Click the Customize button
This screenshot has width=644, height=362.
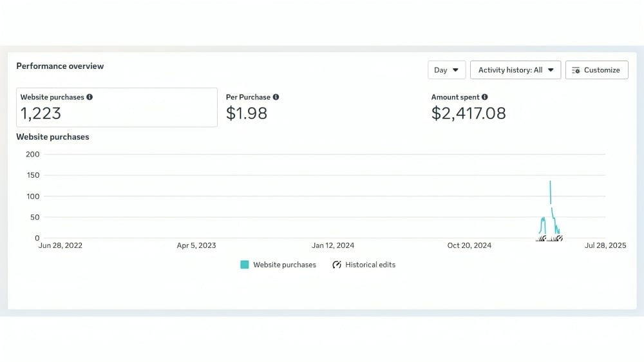596,70
